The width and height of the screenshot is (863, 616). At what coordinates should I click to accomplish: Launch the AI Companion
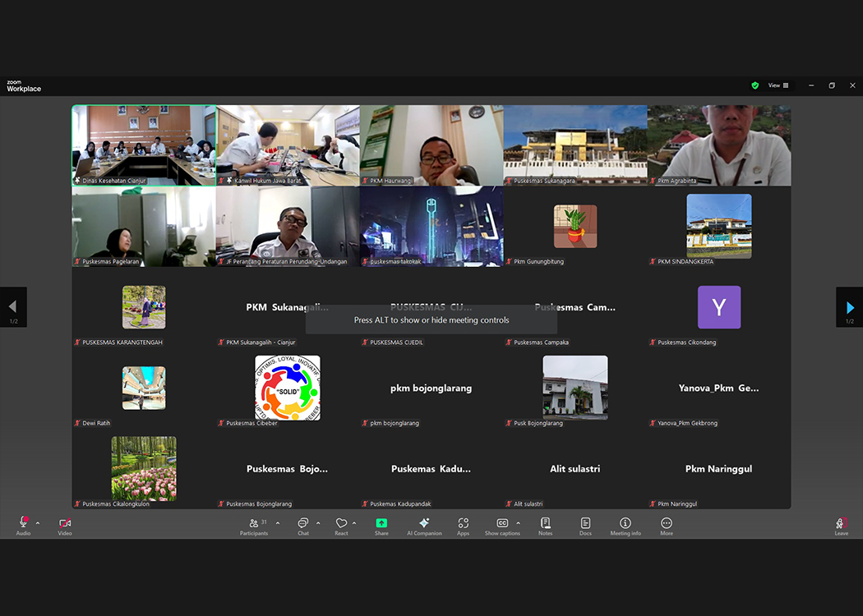424,525
